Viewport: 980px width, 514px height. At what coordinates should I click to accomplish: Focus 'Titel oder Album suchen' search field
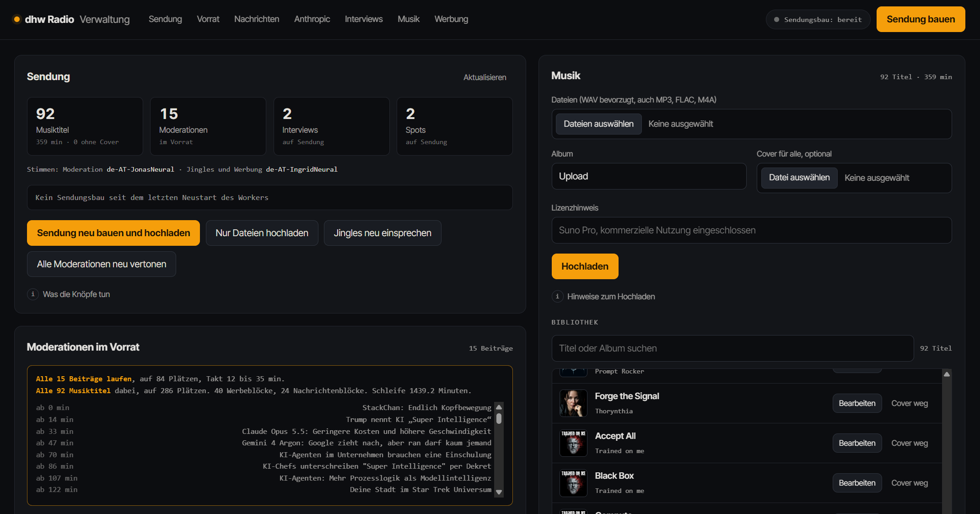732,348
